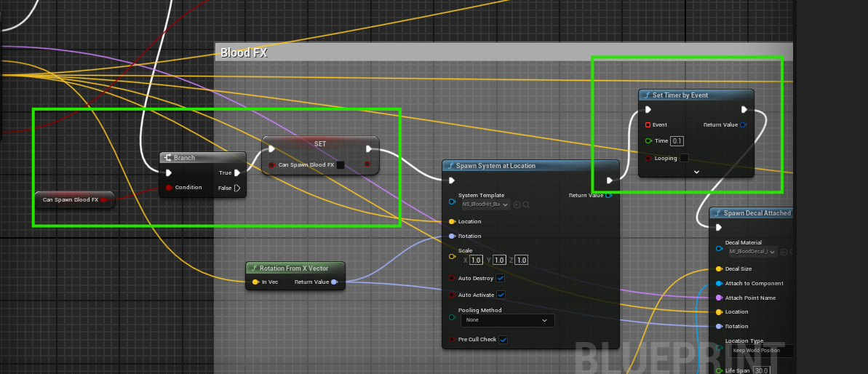This screenshot has height=374, width=868.
Task: Toggle the Auto Destroy checkbox
Action: tap(501, 278)
